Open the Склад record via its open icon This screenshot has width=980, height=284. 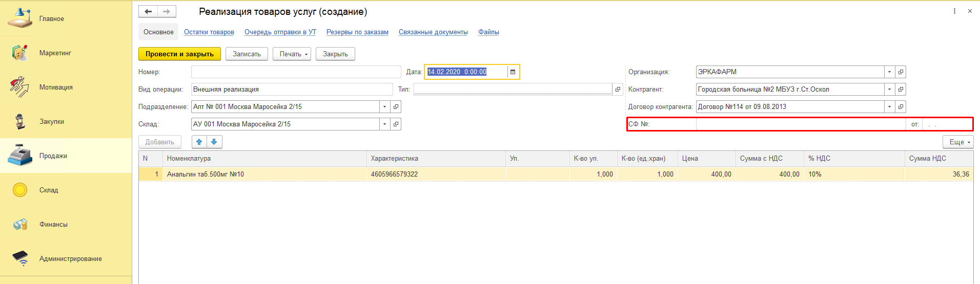(x=396, y=124)
